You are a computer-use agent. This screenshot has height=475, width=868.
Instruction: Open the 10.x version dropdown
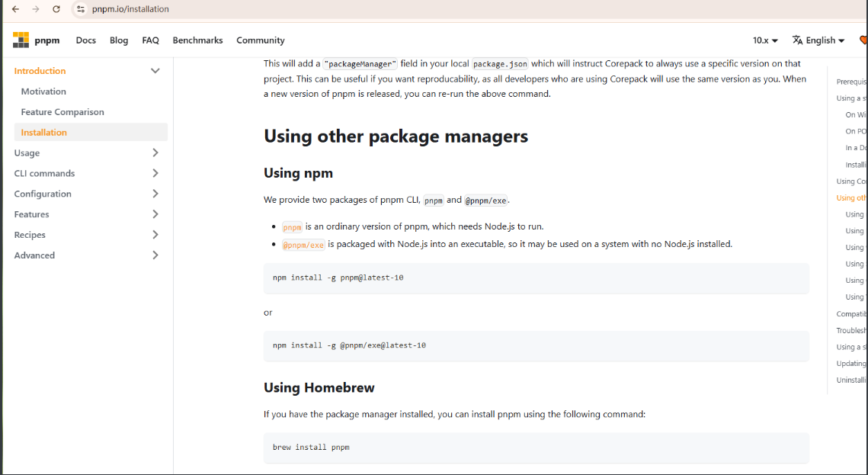pos(765,40)
